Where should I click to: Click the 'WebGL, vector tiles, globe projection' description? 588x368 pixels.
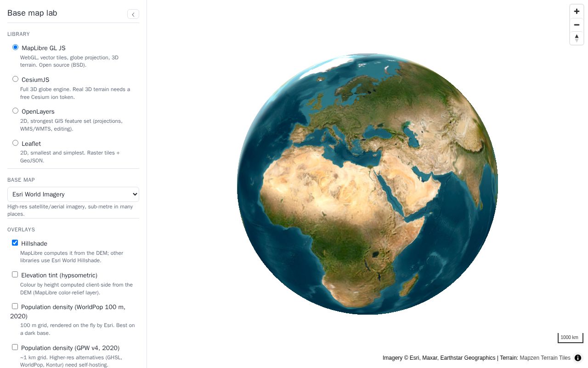click(69, 61)
